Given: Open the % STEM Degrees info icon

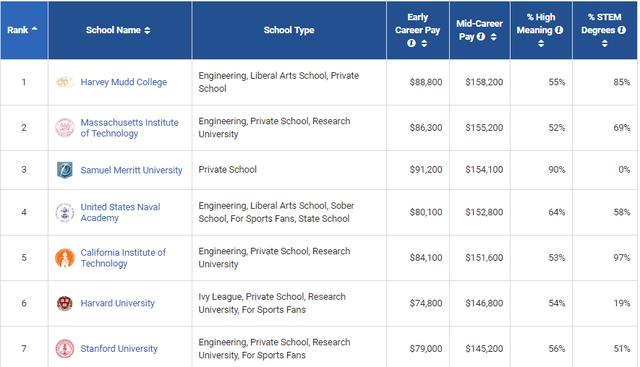Looking at the screenshot, I should [621, 30].
